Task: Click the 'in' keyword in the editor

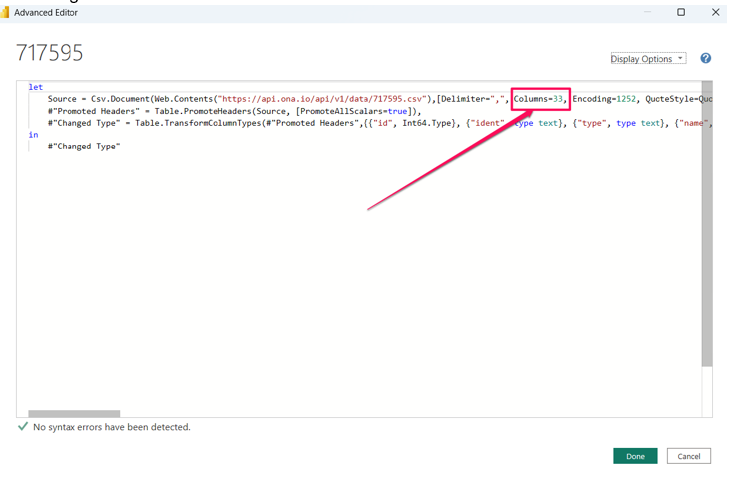Action: tap(33, 135)
